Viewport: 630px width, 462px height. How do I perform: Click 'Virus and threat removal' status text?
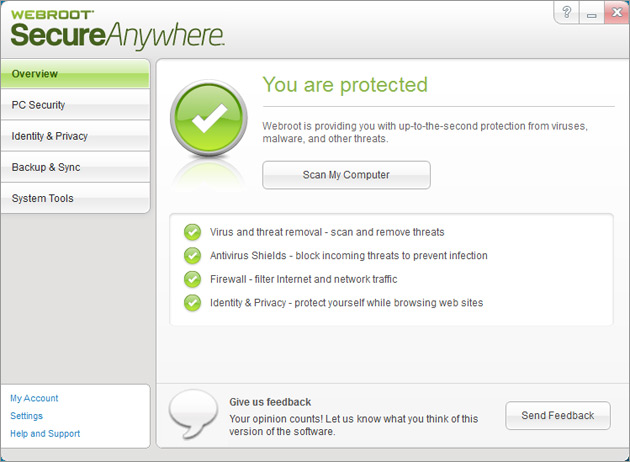327,232
